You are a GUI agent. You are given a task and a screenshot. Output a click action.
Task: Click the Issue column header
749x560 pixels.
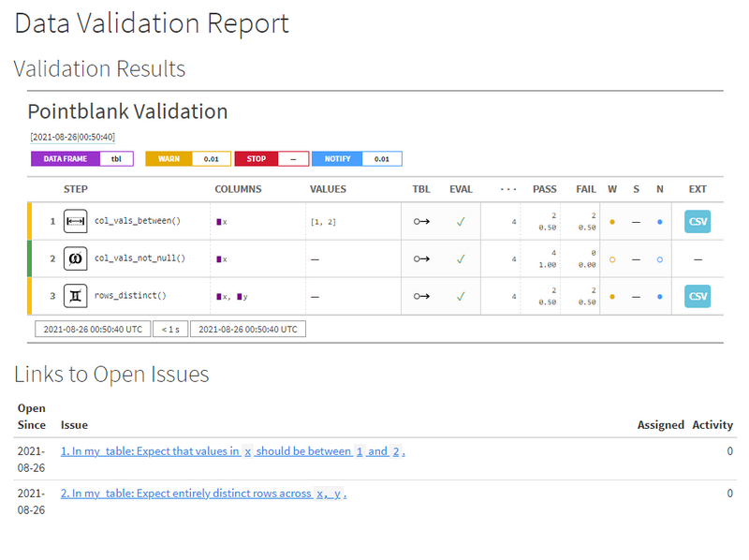tap(74, 425)
